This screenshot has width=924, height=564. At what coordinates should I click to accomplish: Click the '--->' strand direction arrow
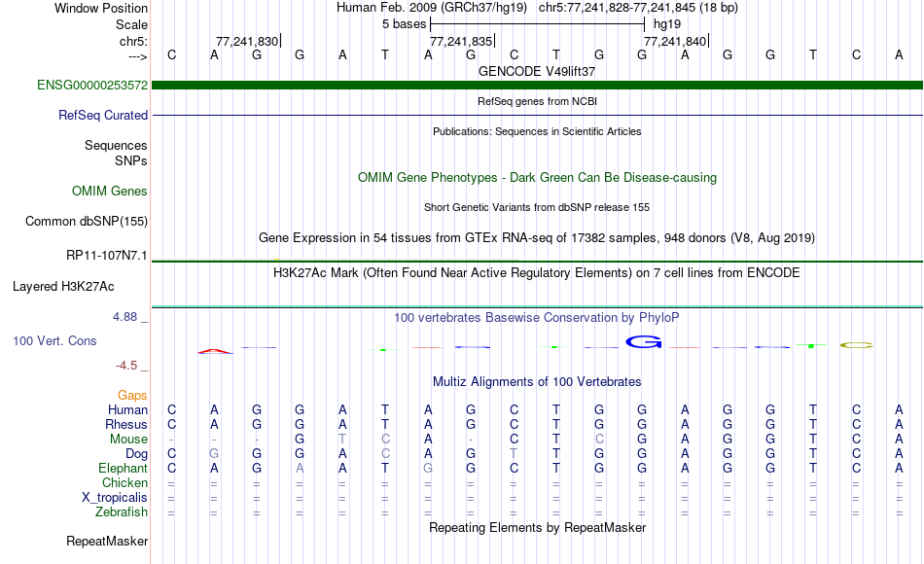coord(138,56)
